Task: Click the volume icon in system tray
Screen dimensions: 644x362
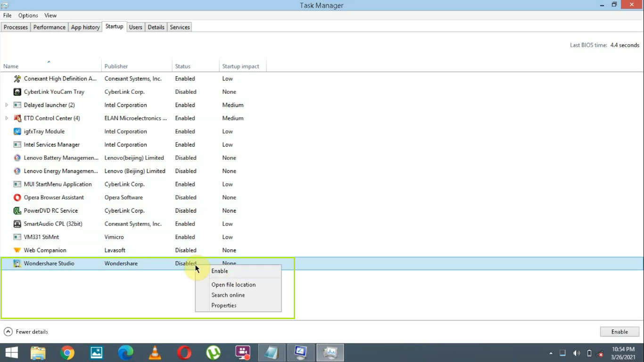Action: (576, 352)
